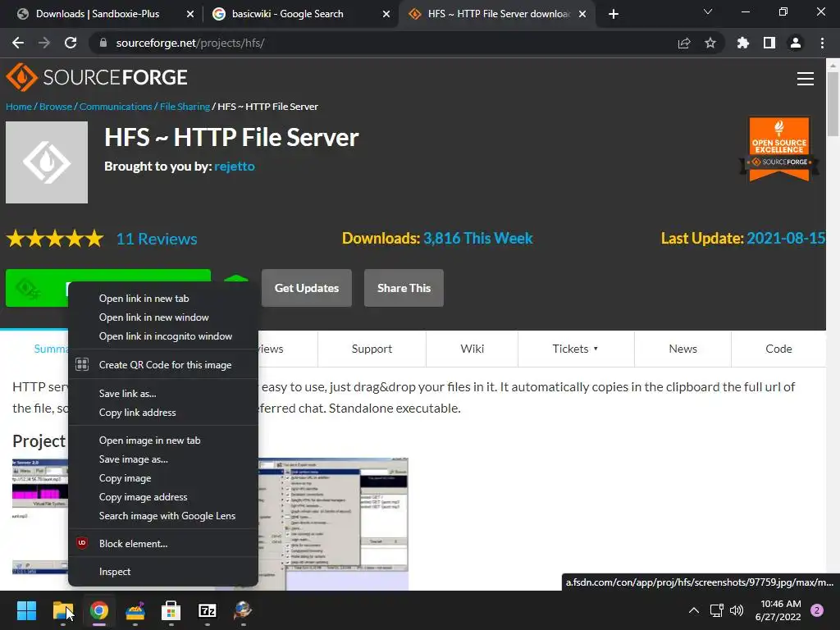840x630 pixels.
Task: Switch to Downloads Sandboxie-Plus tab
Action: (99, 14)
